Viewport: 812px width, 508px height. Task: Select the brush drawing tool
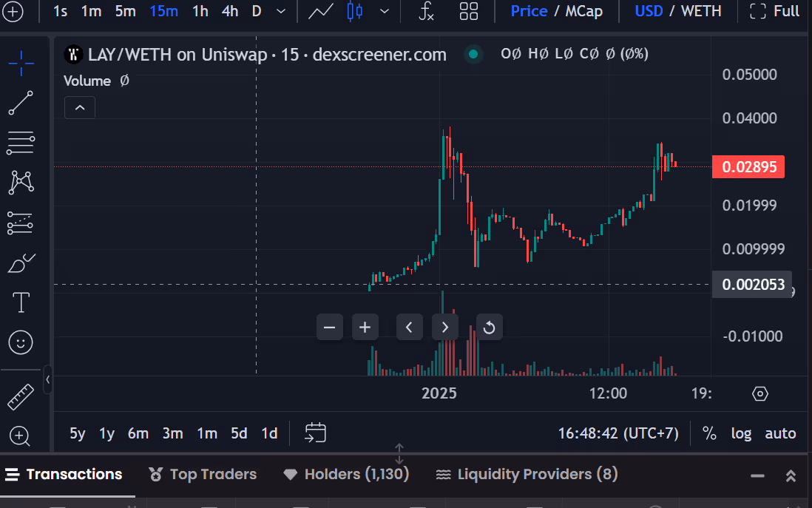[x=21, y=263]
